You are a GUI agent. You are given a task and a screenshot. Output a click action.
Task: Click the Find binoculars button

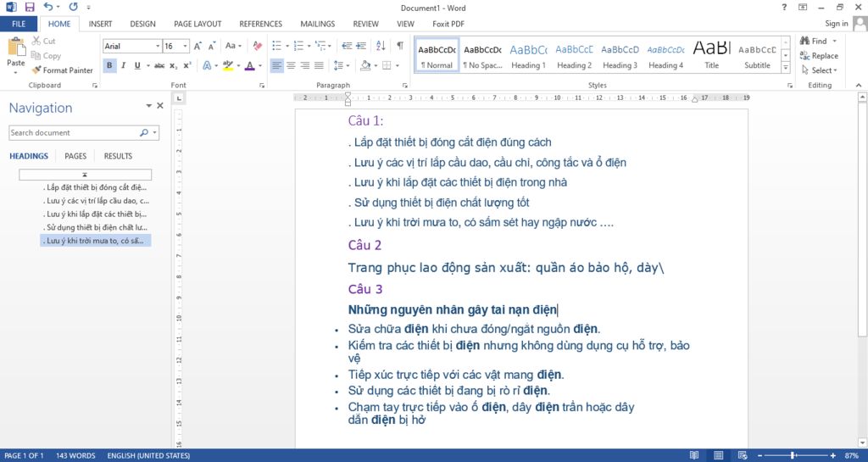coord(814,41)
